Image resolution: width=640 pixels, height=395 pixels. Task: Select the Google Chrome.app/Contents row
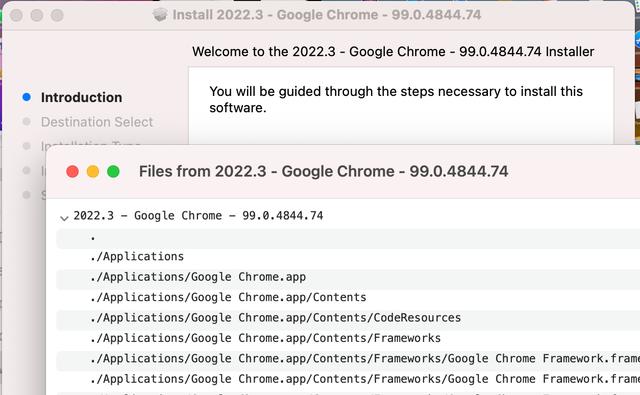(348, 297)
